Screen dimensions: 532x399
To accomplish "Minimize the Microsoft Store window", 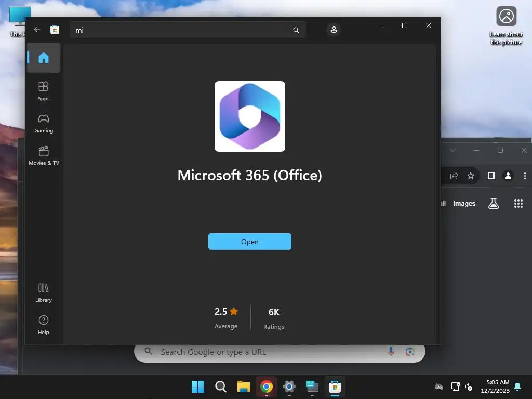I will [x=381, y=25].
